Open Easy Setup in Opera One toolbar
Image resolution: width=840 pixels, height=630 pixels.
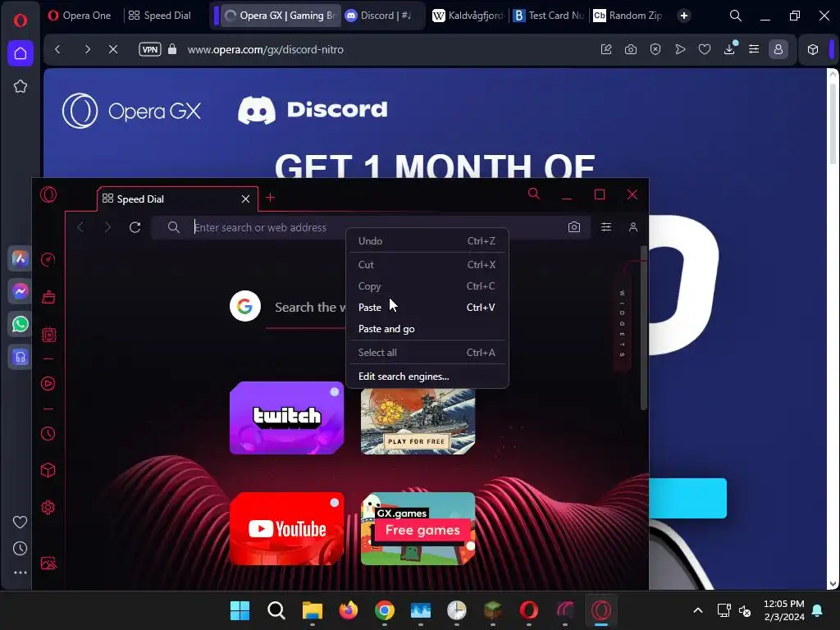pyautogui.click(x=754, y=49)
